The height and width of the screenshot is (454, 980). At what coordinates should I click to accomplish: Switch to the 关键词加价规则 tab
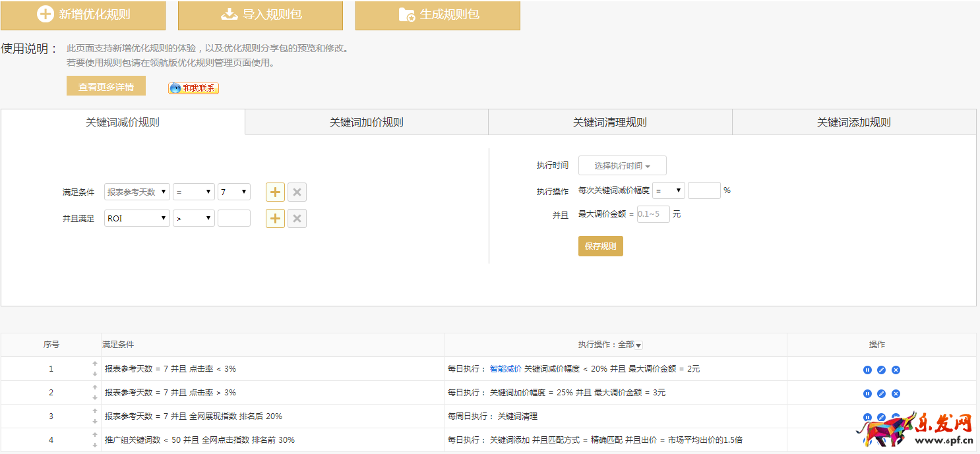[x=366, y=123]
